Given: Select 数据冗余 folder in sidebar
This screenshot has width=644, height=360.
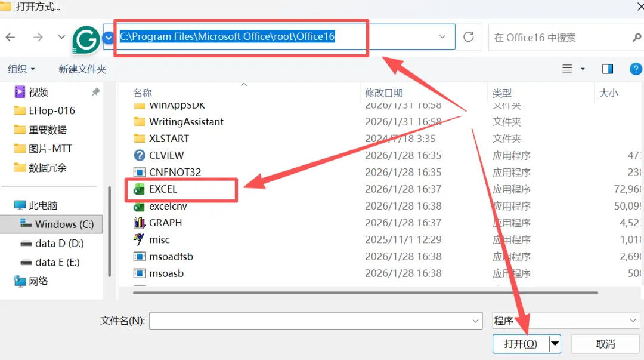Looking at the screenshot, I should [x=48, y=167].
